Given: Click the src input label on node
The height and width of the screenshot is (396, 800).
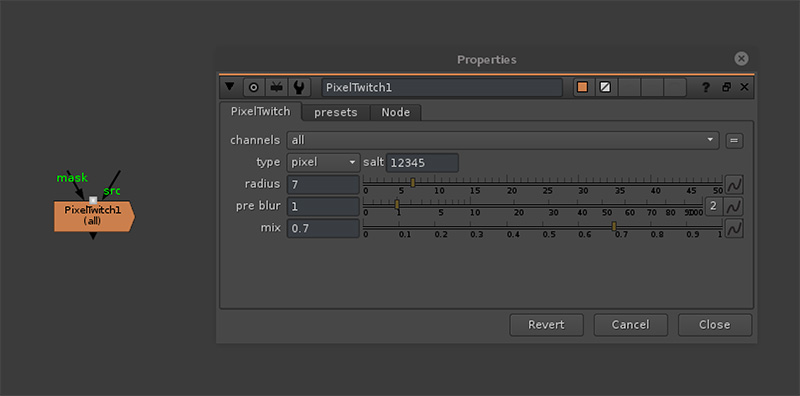Looking at the screenshot, I should click(x=112, y=191).
